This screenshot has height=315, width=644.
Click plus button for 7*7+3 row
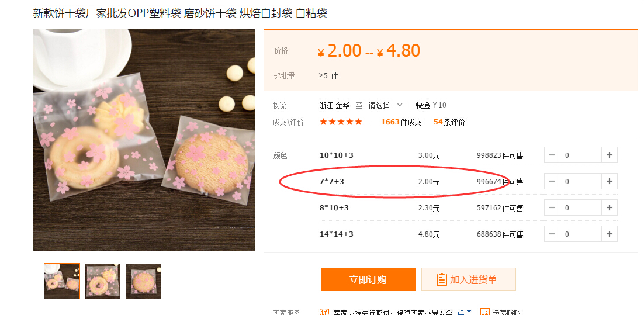pos(610,181)
